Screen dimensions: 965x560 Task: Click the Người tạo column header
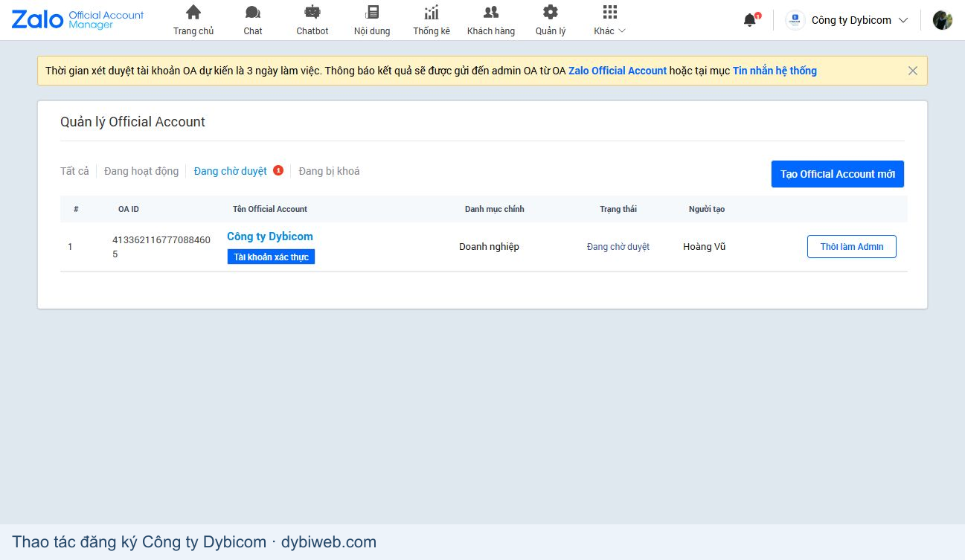pos(707,209)
